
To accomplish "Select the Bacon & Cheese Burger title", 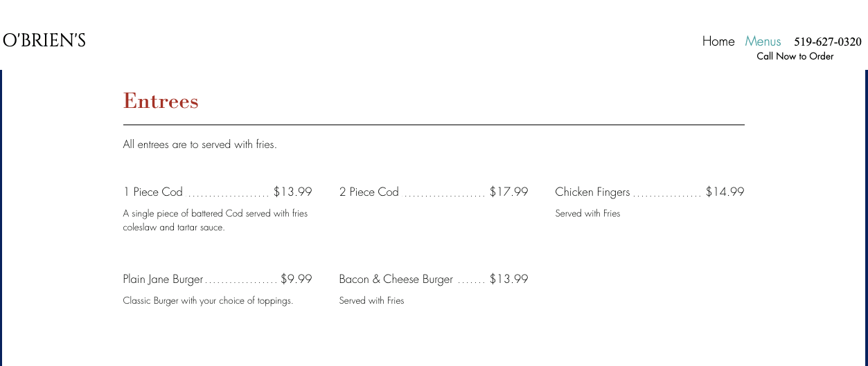I will (x=396, y=280).
